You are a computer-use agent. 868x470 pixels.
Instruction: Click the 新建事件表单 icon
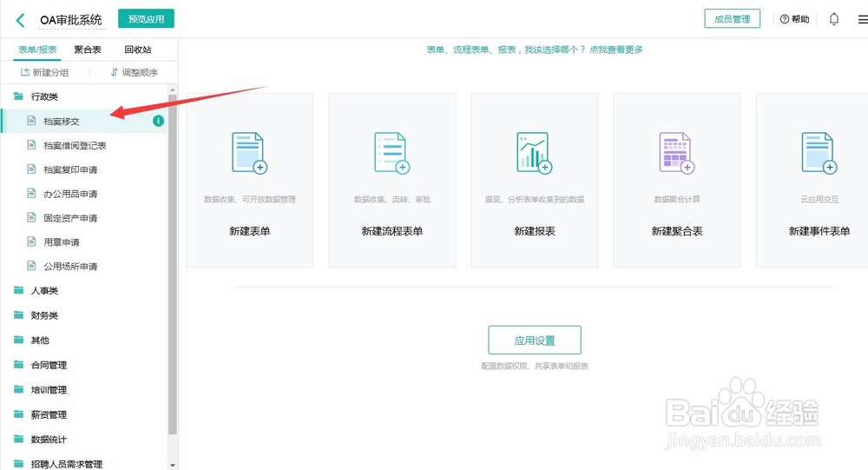[819, 153]
